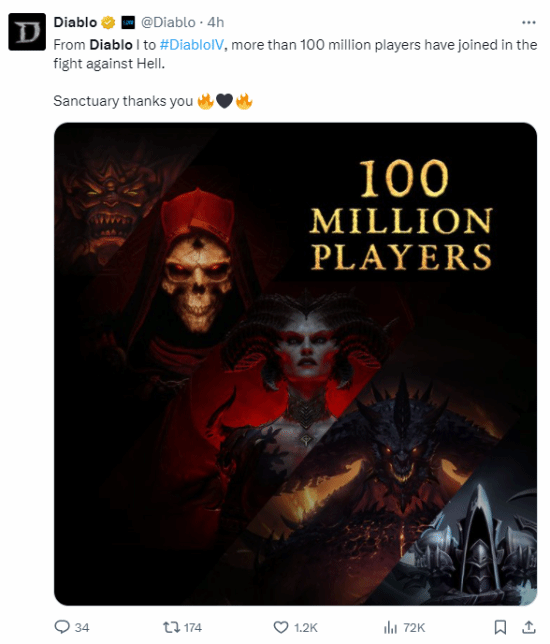Repost the tweet with retweet icon
Viewport: 550px width, 644px height.
pyautogui.click(x=171, y=627)
